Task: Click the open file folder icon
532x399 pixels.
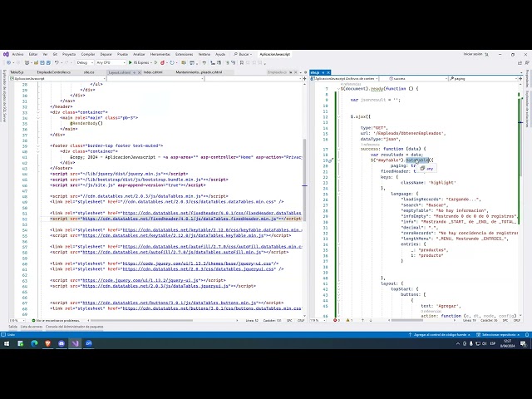Action: point(36,63)
